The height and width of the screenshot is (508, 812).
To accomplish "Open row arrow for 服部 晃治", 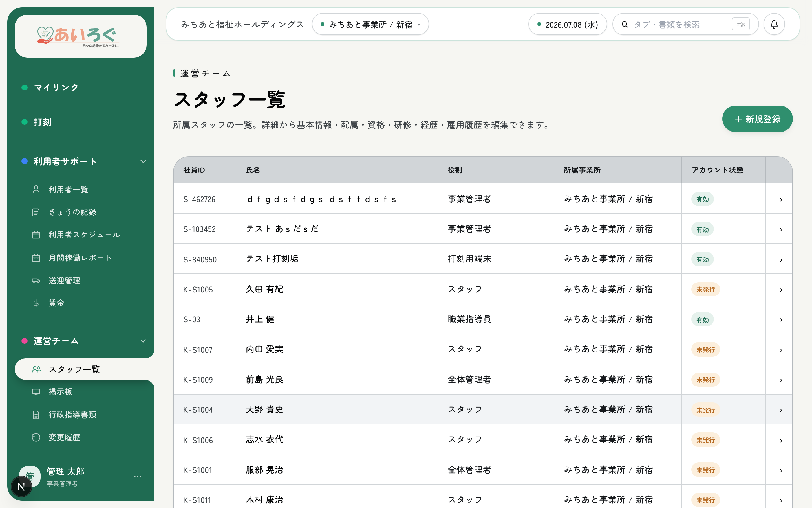I will click(781, 470).
